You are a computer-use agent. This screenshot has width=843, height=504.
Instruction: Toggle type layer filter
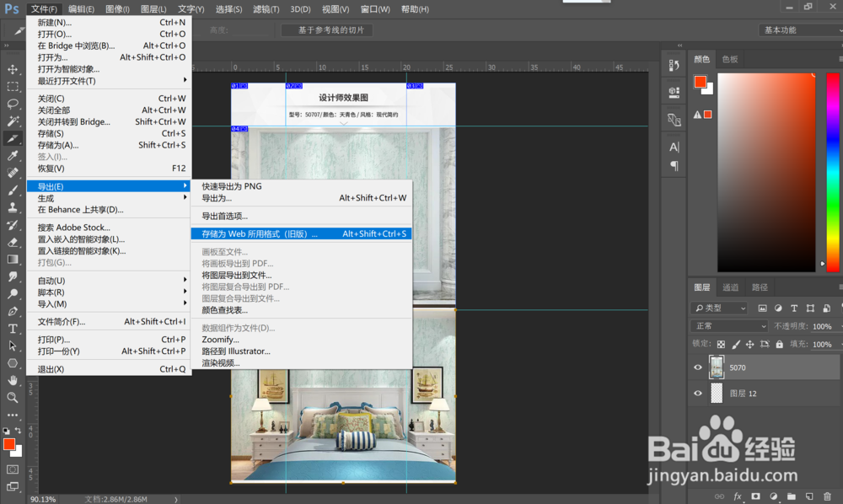click(x=794, y=308)
